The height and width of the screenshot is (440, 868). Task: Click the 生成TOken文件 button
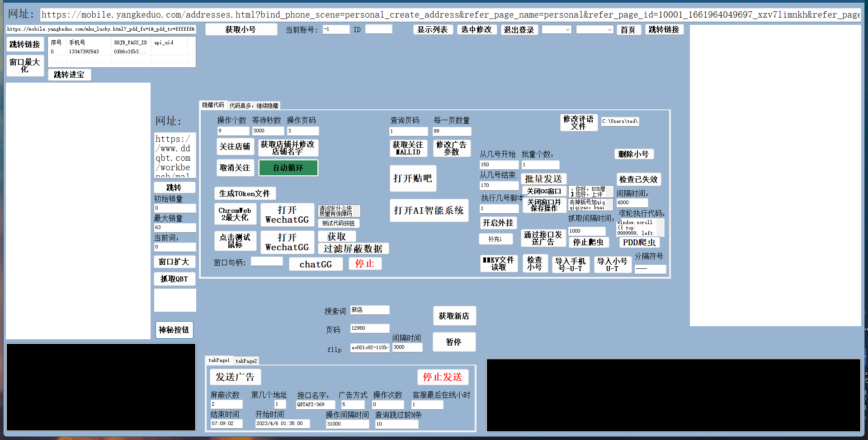245,193
